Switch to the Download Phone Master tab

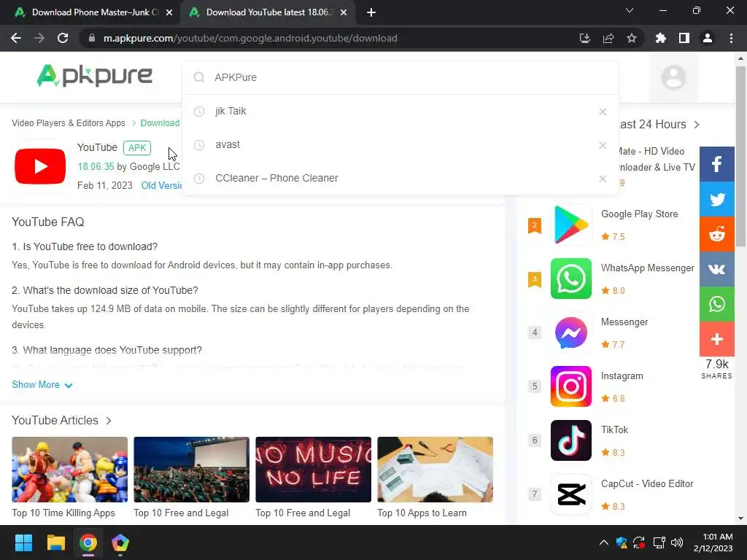point(93,12)
